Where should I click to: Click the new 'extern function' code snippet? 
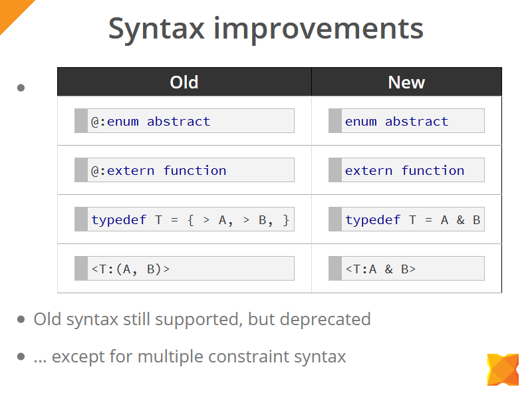point(406,170)
